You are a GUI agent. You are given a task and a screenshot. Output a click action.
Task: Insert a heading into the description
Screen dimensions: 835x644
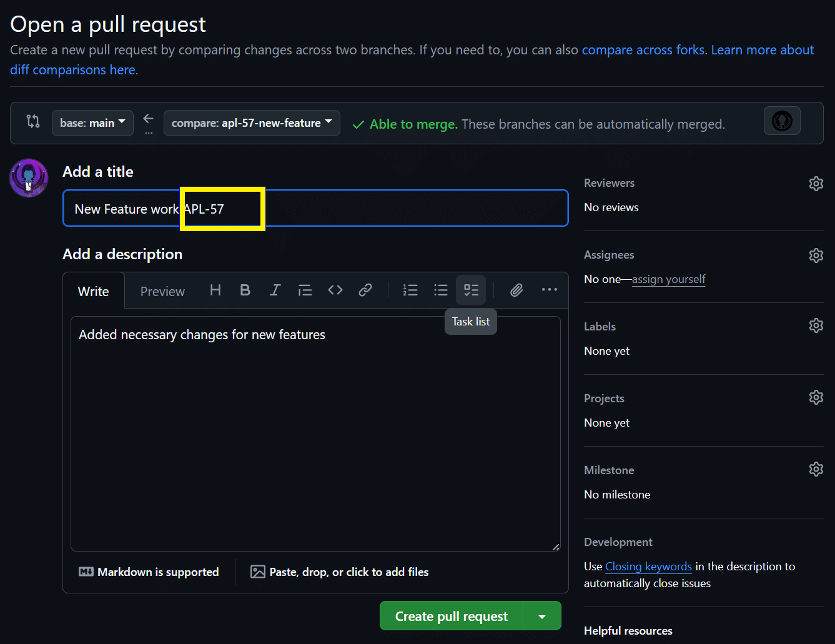[215, 290]
